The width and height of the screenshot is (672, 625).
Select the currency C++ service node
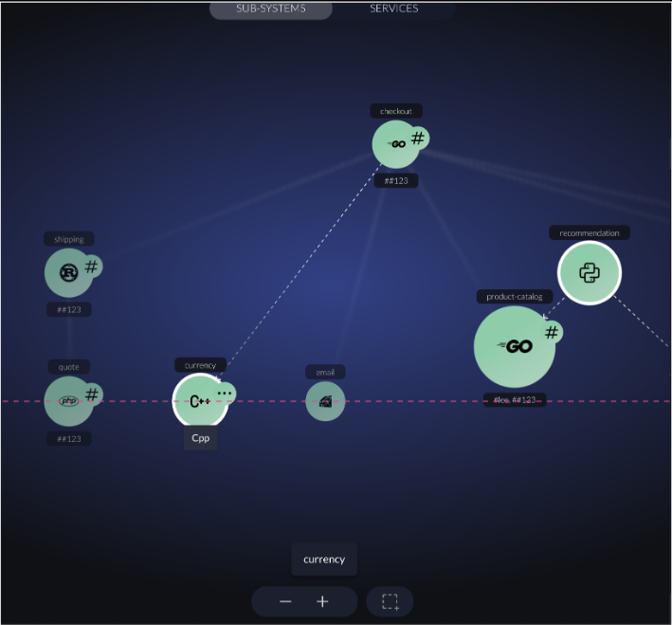tap(199, 401)
